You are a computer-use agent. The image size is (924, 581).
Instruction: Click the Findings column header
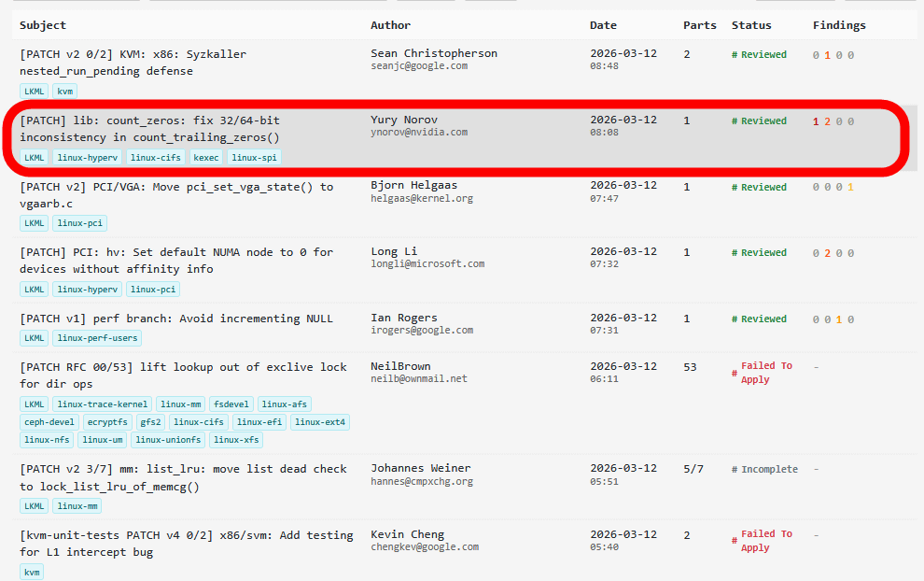tap(839, 25)
